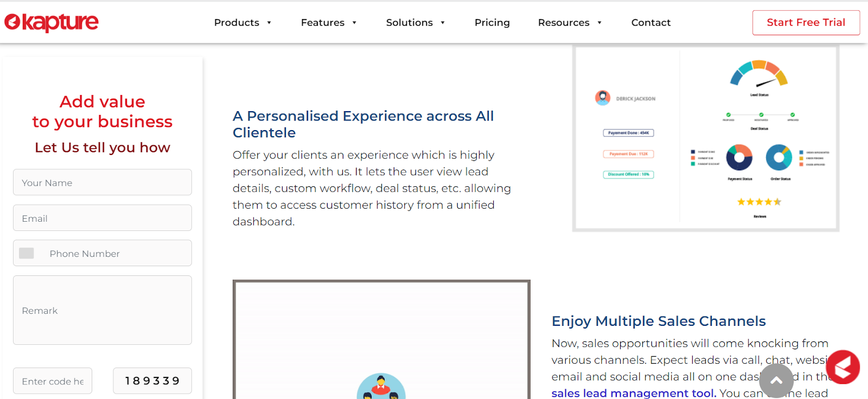Click the Payment Status donut chart
This screenshot has height=399, width=868.
click(739, 158)
